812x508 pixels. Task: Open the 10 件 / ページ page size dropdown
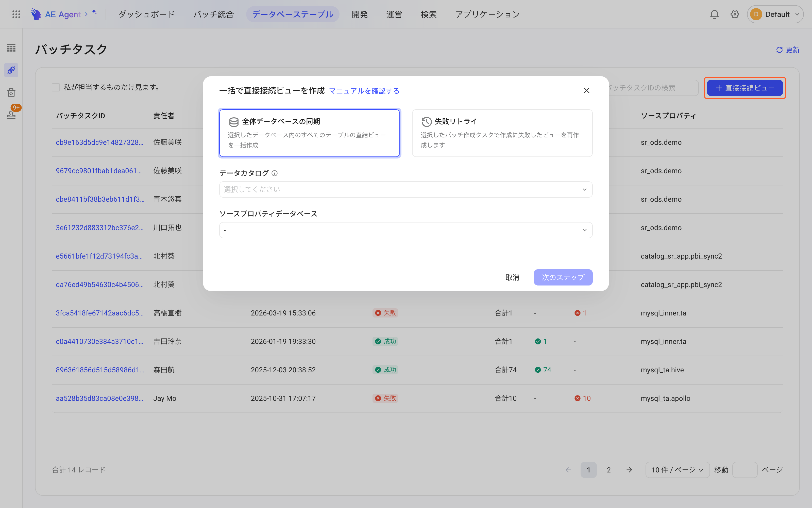click(677, 470)
